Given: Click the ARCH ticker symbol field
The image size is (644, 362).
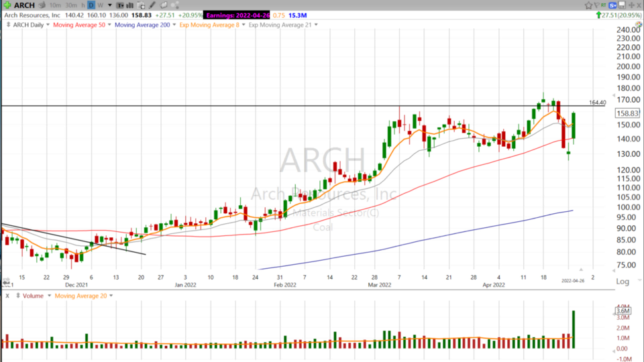Looking at the screenshot, I should click(x=24, y=5).
